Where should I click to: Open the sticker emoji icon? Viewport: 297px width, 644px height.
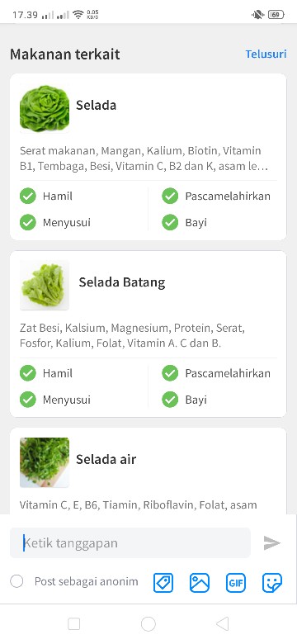point(272,582)
